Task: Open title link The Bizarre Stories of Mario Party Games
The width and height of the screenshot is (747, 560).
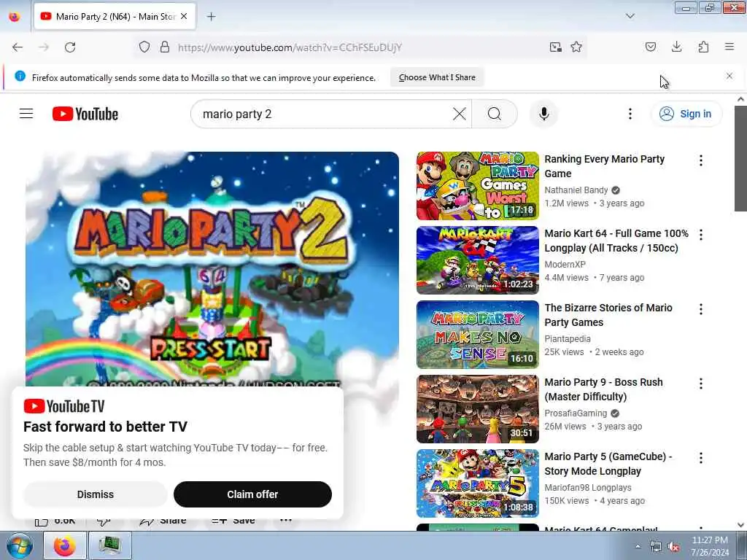Action: click(x=608, y=315)
